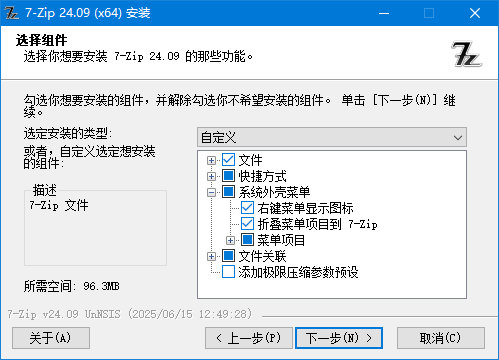Toggle the 快捷方式 component checkbox

click(x=228, y=176)
